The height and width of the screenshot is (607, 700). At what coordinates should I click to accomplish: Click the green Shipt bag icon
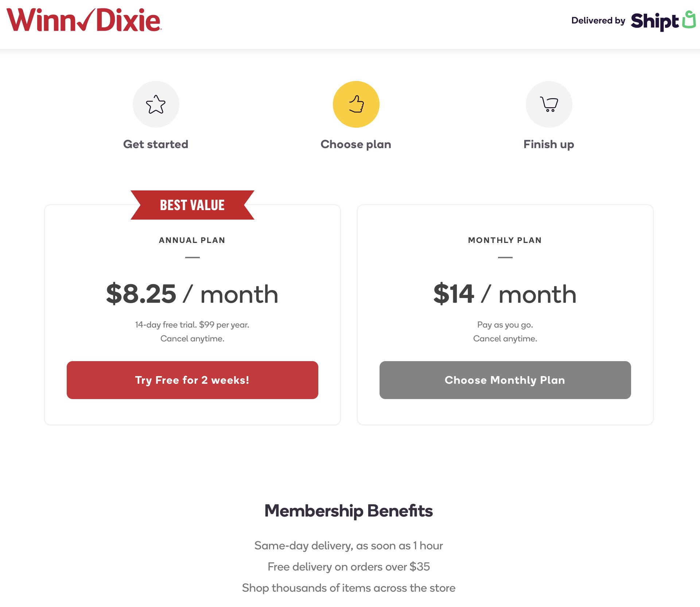pos(689,19)
